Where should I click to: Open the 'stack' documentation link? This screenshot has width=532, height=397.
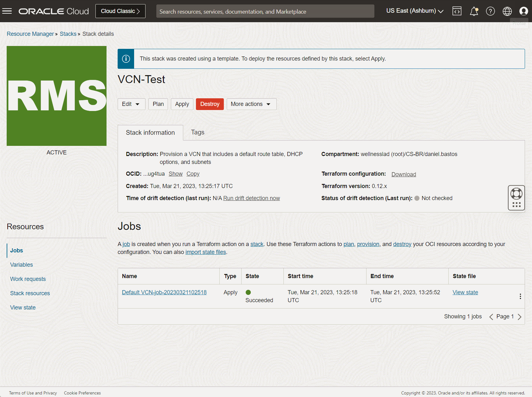click(257, 244)
